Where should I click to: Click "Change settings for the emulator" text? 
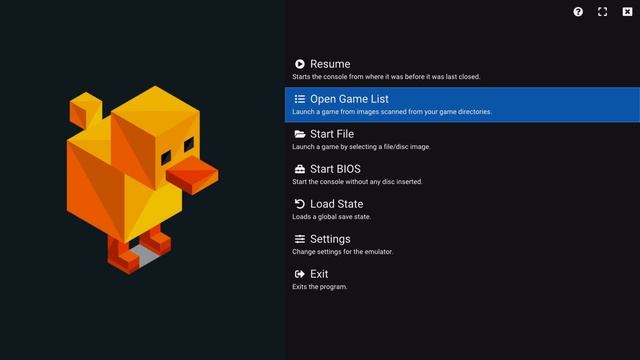click(342, 252)
